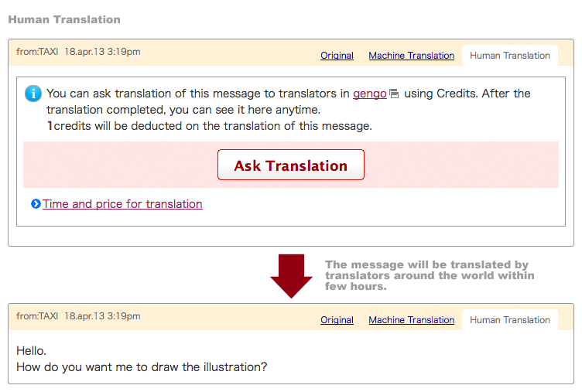Click the blue chevron icon before Time and price

tap(36, 204)
